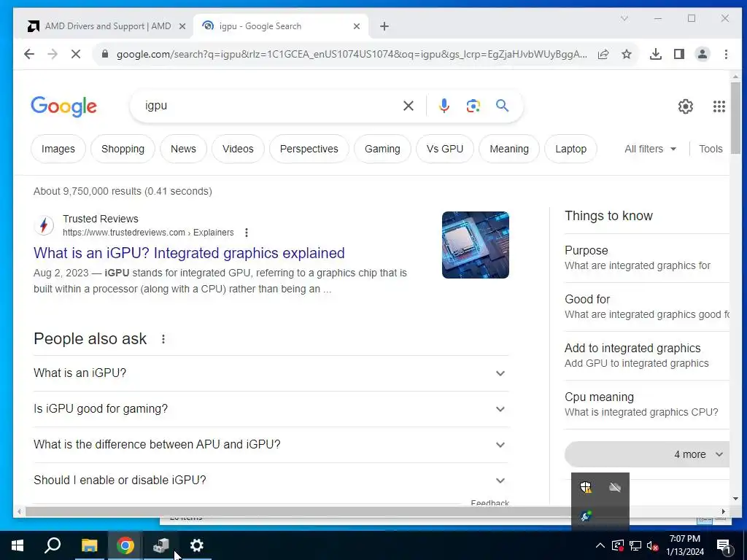Open Chrome three-dot menu
The height and width of the screenshot is (560, 747).
pos(726,54)
